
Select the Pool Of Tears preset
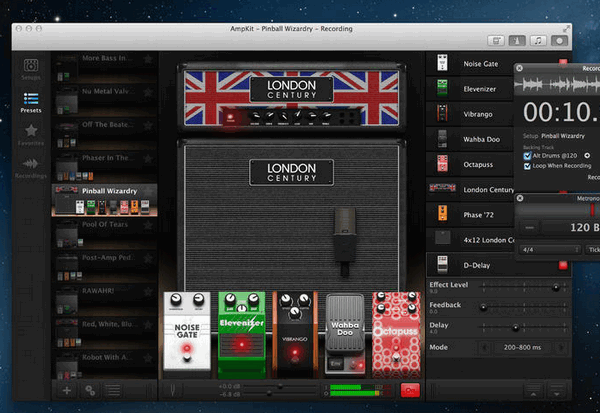tap(104, 233)
